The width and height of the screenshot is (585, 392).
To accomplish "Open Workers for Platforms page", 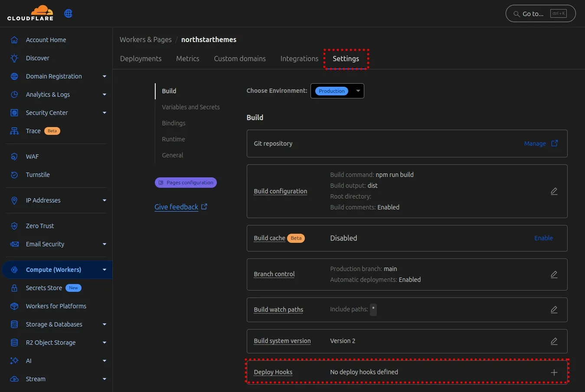I will [x=56, y=306].
